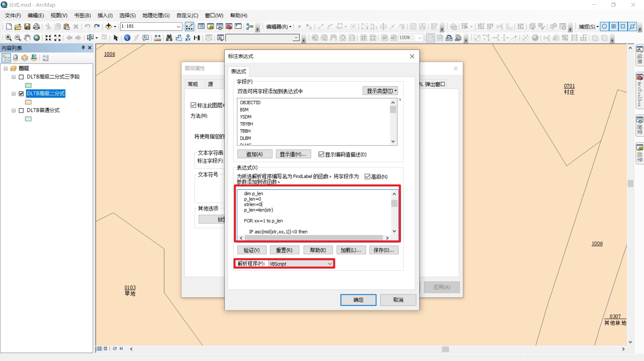Open the 视图(V) menu
The image size is (644, 361).
tap(59, 15)
